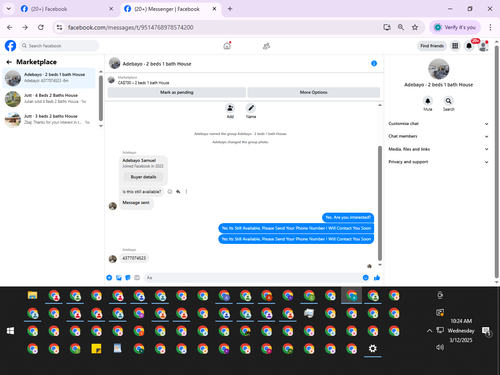Click the browser address bar
This screenshot has height=375, width=500.
[220, 27]
